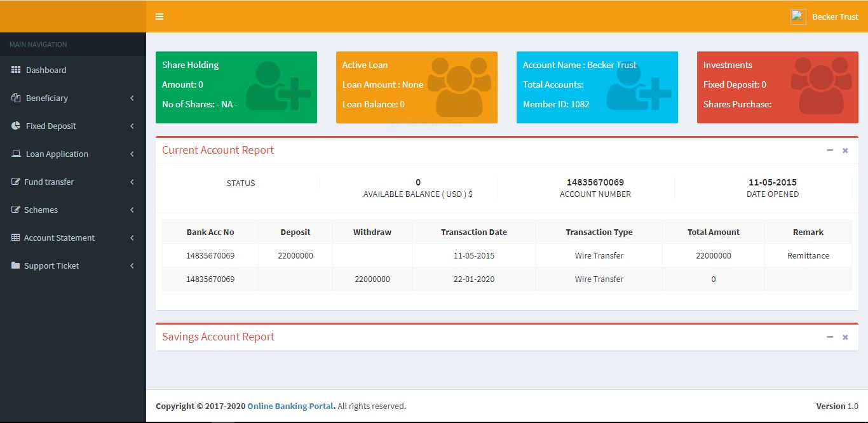
Task: Click add-user icon in Share Holding card
Action: [x=278, y=86]
